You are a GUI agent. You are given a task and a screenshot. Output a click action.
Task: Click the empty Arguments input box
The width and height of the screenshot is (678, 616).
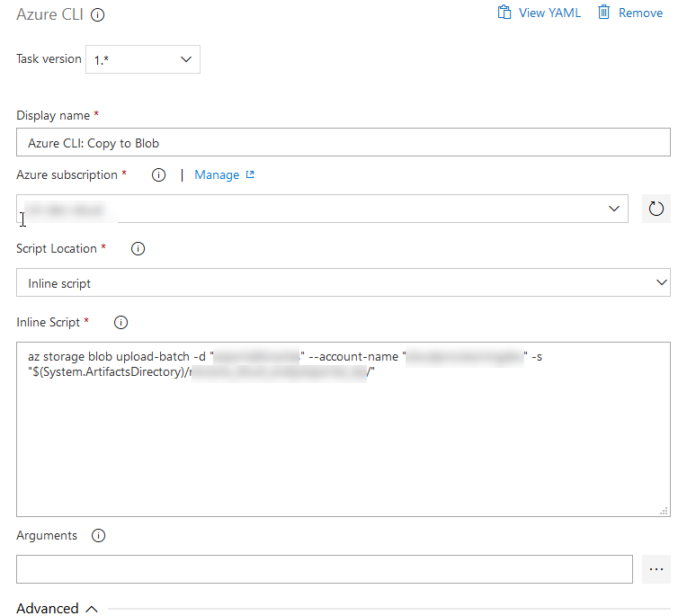tap(325, 569)
